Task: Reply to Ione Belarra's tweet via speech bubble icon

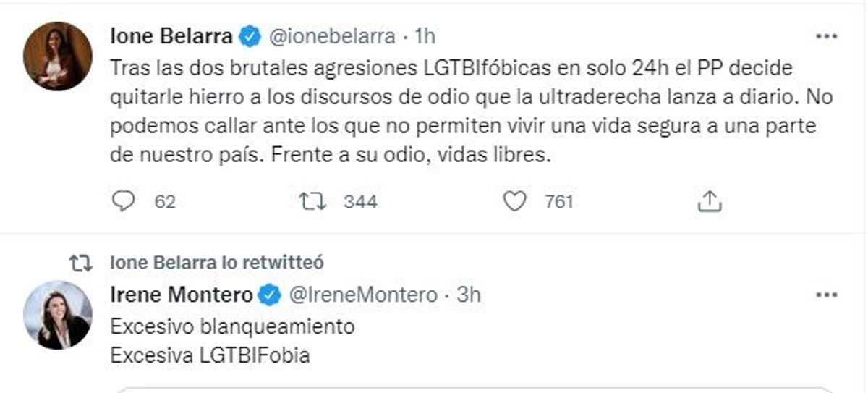Action: [x=124, y=202]
